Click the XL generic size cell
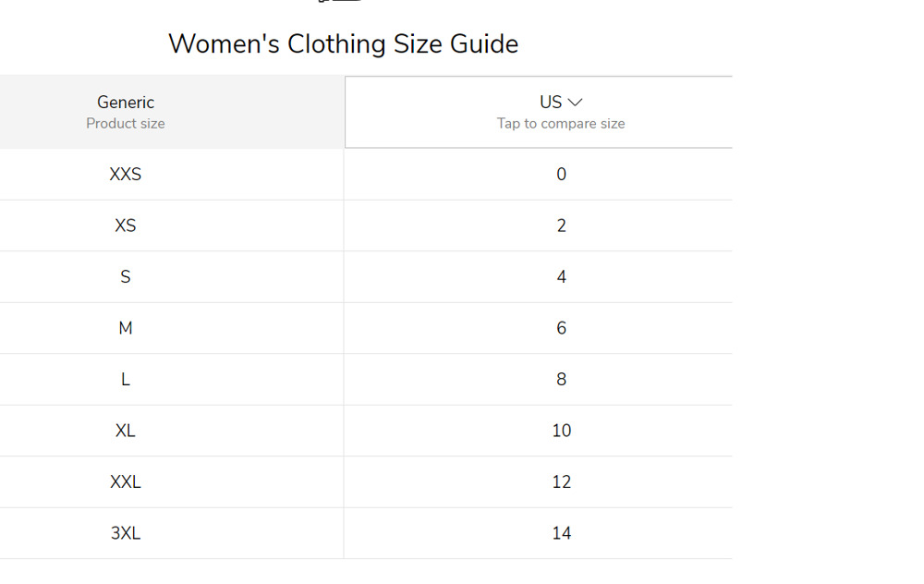 tap(172, 431)
